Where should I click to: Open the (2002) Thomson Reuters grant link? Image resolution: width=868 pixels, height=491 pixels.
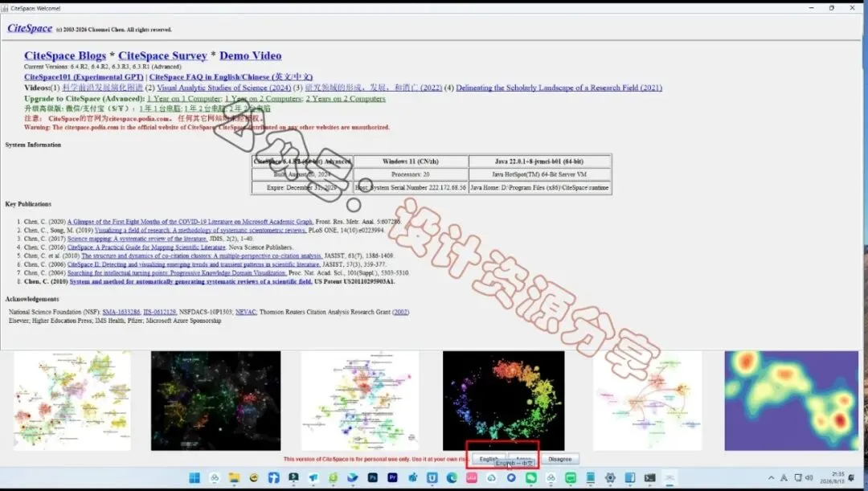[x=401, y=313]
